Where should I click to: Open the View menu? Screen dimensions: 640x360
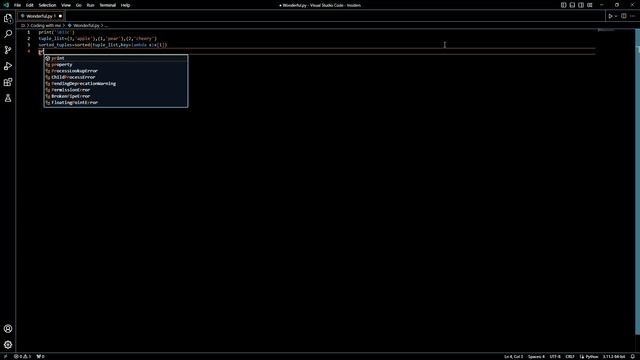pyautogui.click(x=66, y=5)
